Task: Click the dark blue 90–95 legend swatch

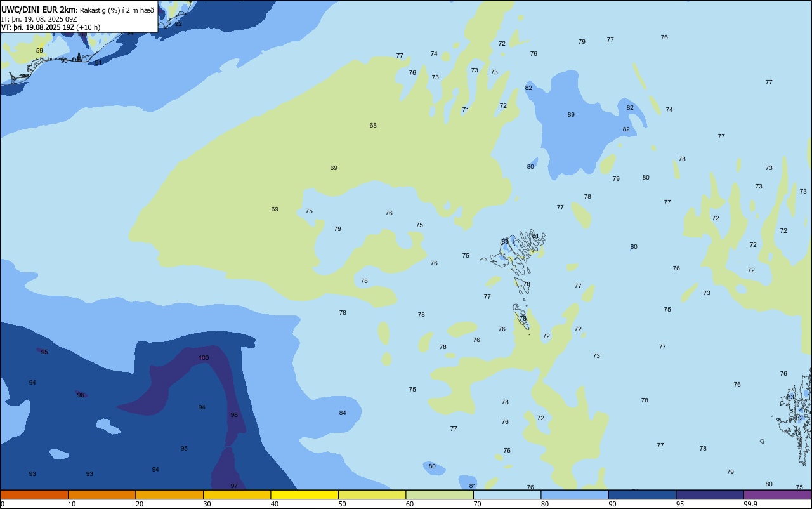Action: tap(642, 494)
